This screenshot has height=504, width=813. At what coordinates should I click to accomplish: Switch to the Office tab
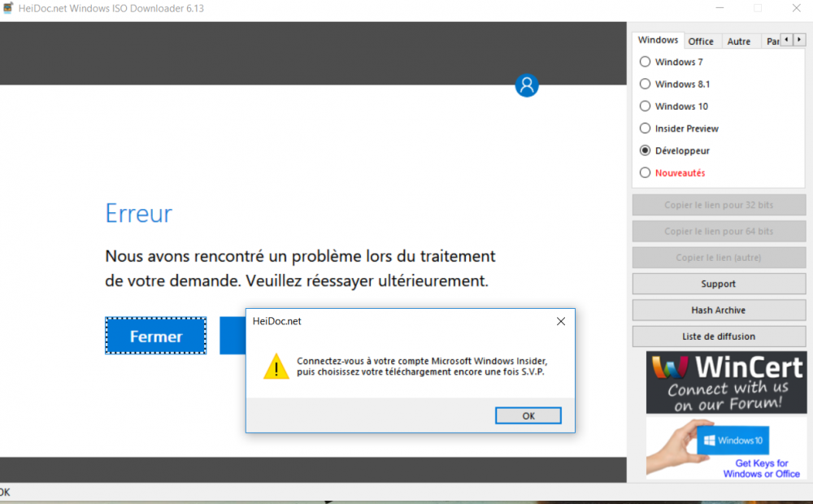(701, 41)
